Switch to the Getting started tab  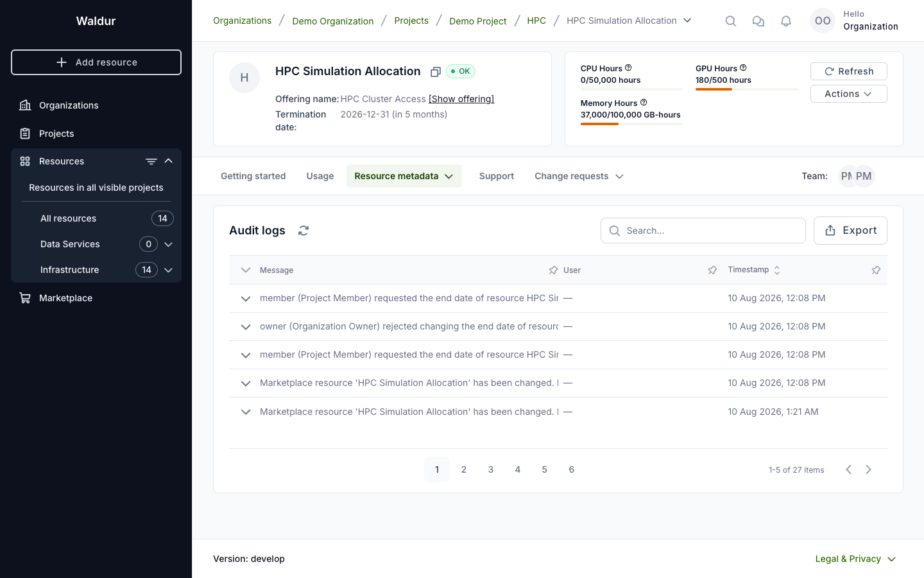point(253,176)
